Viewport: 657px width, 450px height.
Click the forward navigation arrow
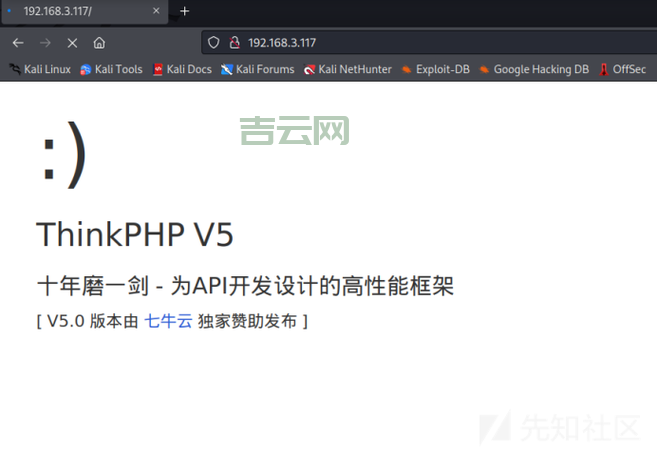click(x=45, y=43)
